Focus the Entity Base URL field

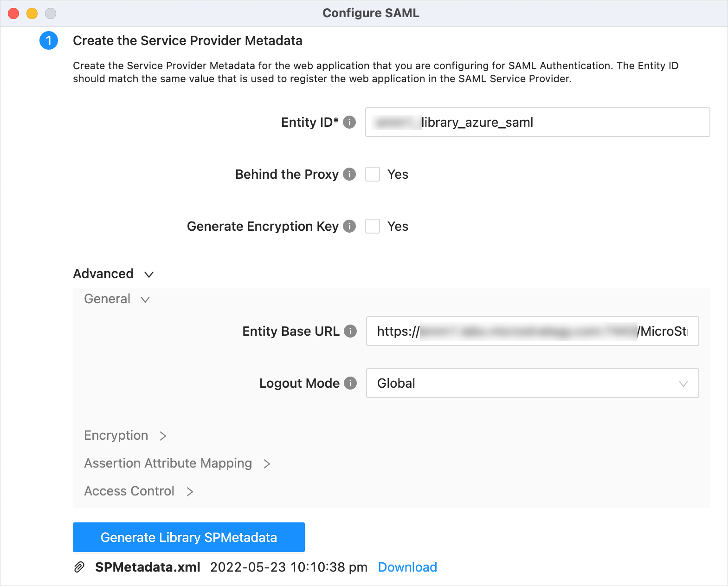[x=532, y=331]
